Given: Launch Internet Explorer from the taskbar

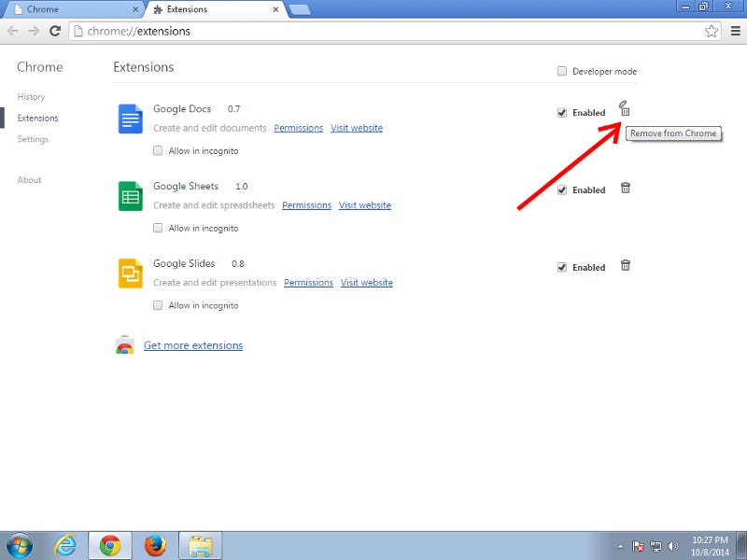Looking at the screenshot, I should pyautogui.click(x=65, y=546).
